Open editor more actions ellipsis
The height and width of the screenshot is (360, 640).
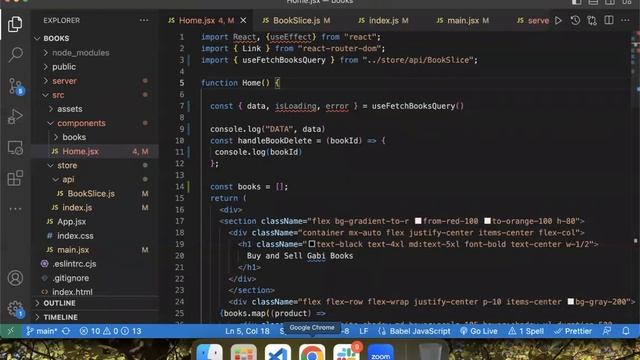625,20
